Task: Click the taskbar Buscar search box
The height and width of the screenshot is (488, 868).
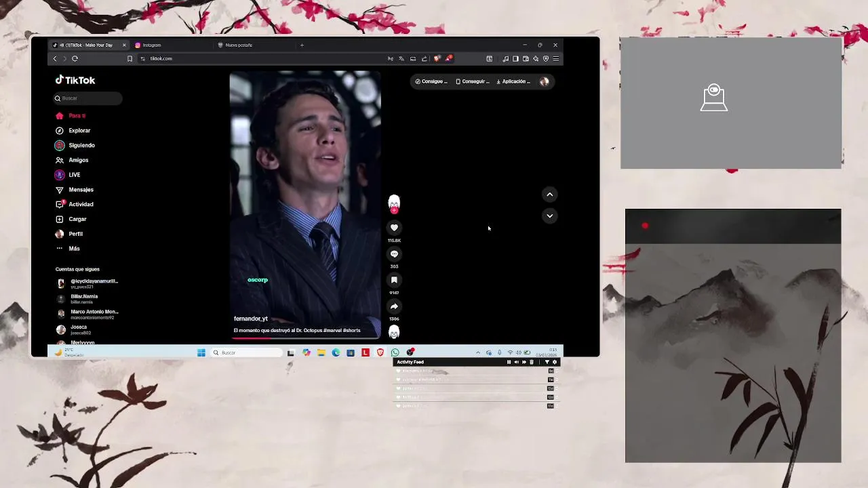Action: 245,352
